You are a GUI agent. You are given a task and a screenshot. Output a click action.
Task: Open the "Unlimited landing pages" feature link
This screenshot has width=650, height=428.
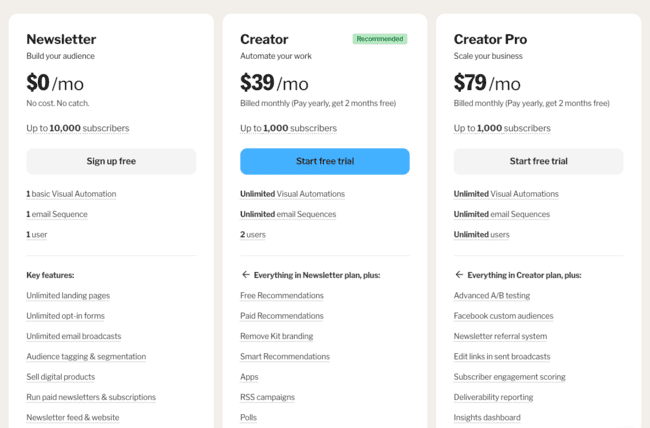pos(68,296)
